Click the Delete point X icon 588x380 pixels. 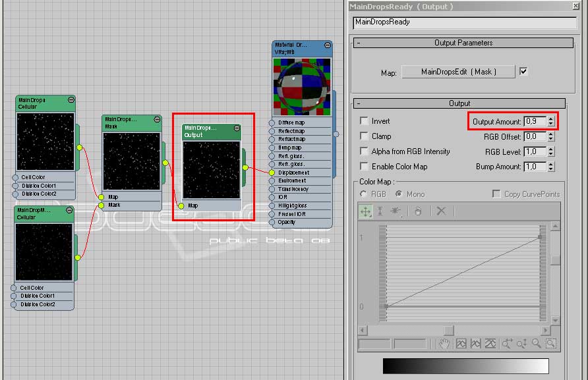(441, 211)
